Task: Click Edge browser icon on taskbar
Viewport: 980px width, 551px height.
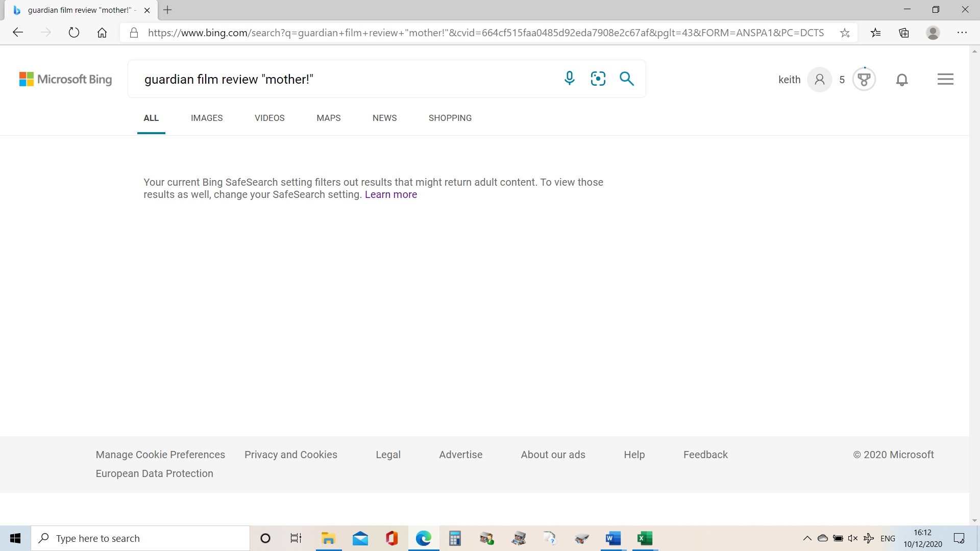Action: pyautogui.click(x=424, y=538)
